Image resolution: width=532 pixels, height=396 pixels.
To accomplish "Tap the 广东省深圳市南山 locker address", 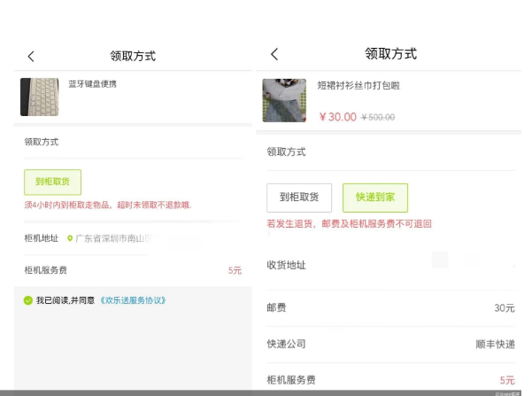I will (x=115, y=239).
